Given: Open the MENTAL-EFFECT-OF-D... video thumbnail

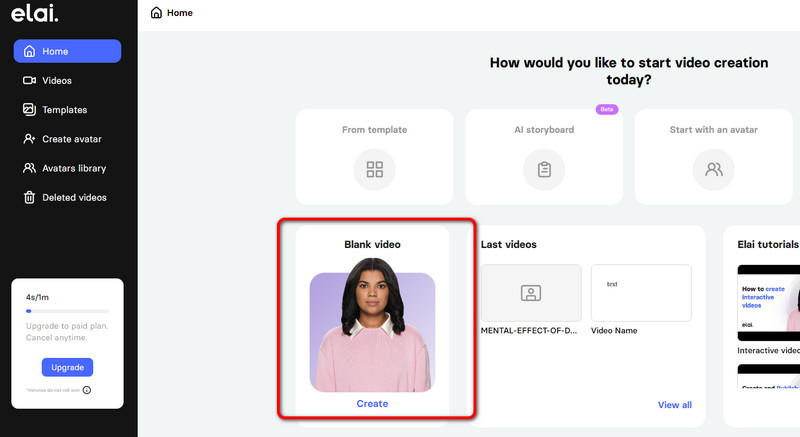Looking at the screenshot, I should point(531,292).
